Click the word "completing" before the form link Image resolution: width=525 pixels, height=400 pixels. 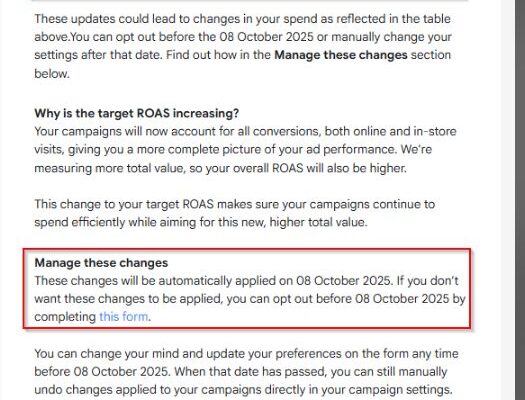[x=65, y=317]
